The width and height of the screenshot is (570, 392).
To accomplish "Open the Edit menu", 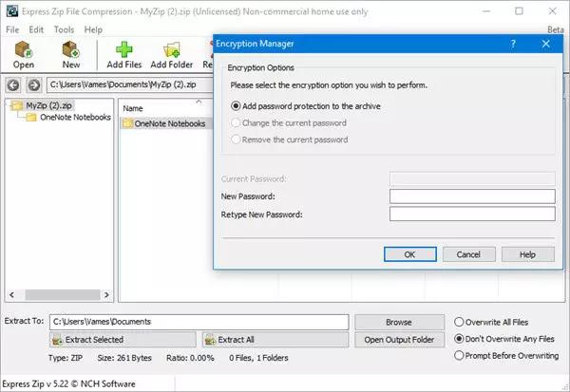I will (36, 29).
